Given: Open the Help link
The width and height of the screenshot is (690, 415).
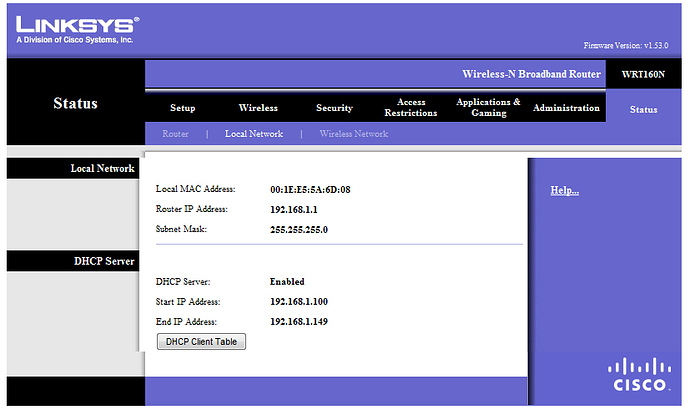Looking at the screenshot, I should (565, 190).
